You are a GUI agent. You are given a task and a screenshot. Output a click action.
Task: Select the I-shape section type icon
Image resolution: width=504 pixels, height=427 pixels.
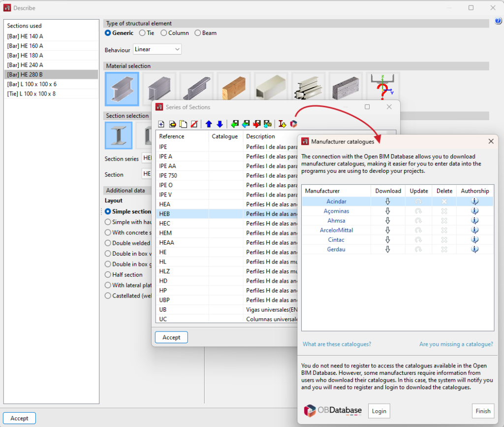click(x=119, y=135)
